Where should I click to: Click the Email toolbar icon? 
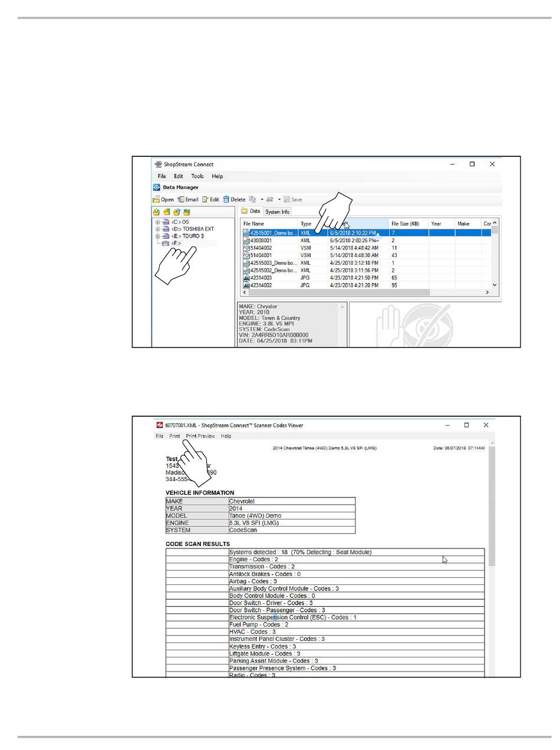[x=181, y=199]
